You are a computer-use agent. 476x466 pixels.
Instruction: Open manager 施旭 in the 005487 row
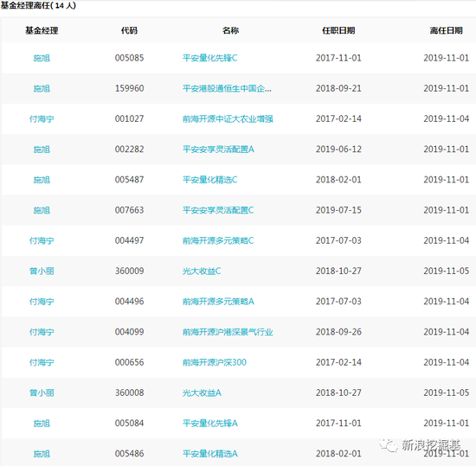42,180
